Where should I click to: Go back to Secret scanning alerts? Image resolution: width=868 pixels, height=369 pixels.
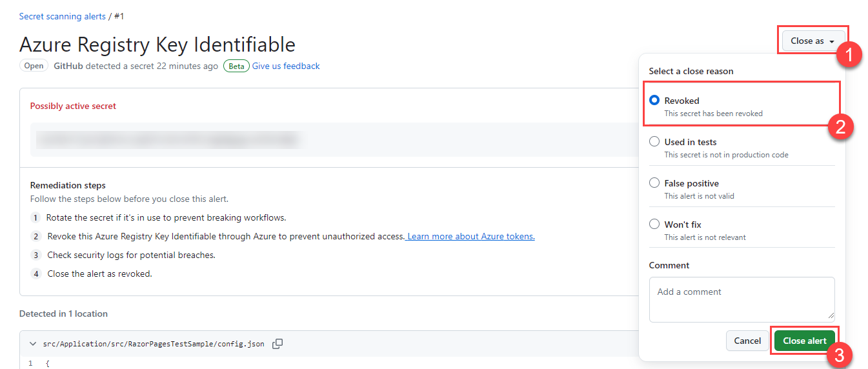(x=62, y=16)
